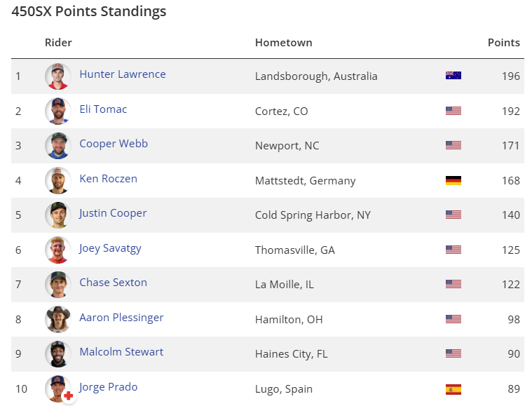Open the Joey Savatgy link
The image size is (532, 406).
click(x=111, y=248)
